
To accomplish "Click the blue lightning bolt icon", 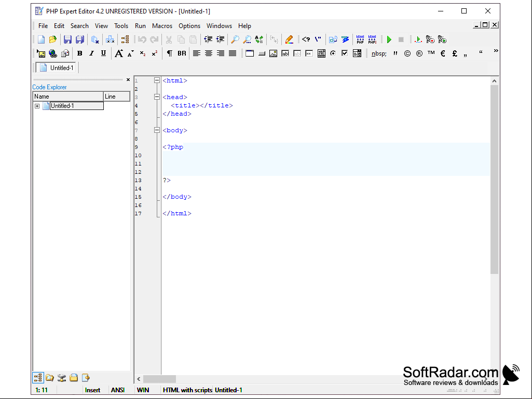I will coord(345,40).
